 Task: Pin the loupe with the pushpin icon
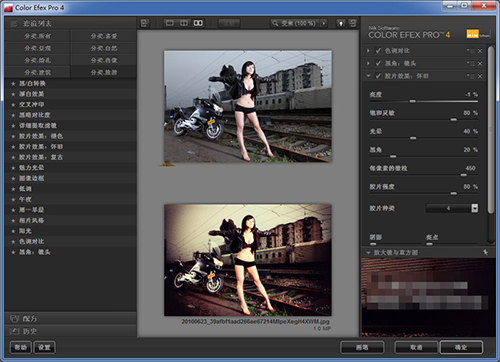pos(485,252)
